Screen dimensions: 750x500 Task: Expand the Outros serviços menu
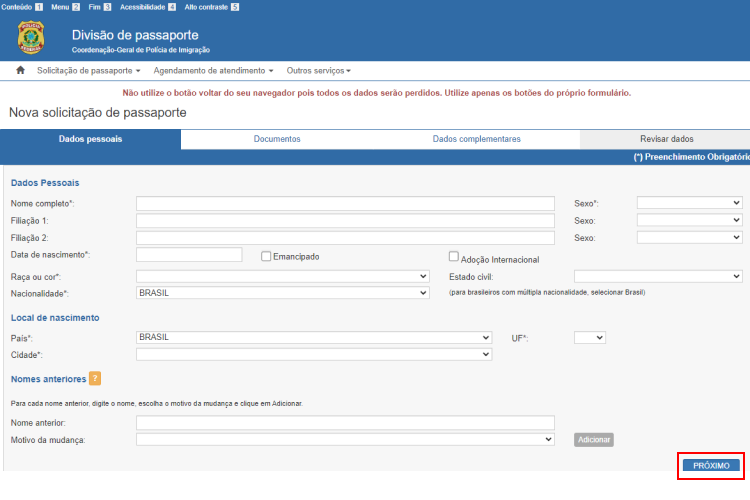(x=318, y=71)
